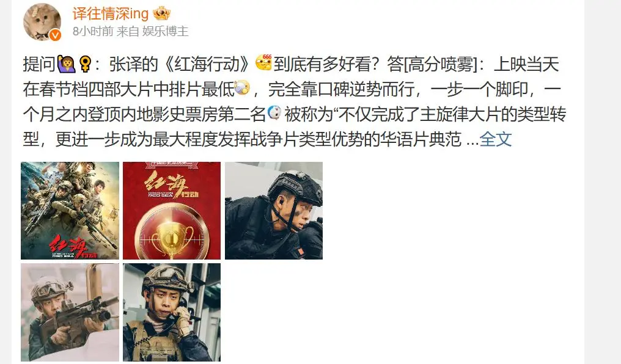Click the blue-faced emoji after 第二名

click(x=274, y=113)
